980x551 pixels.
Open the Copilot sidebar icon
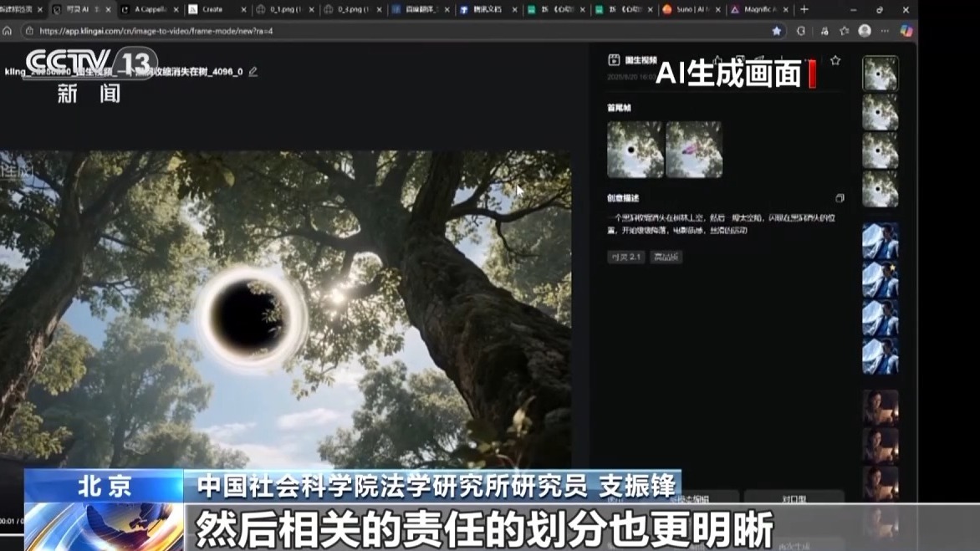pos(906,31)
